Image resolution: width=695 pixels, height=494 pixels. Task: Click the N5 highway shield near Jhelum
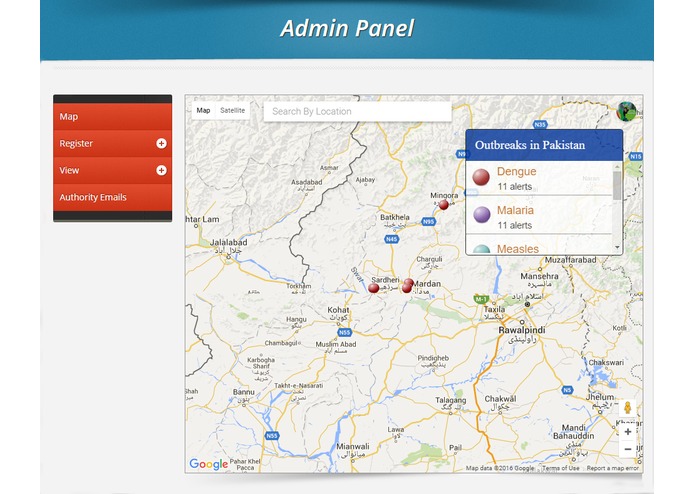pos(567,390)
